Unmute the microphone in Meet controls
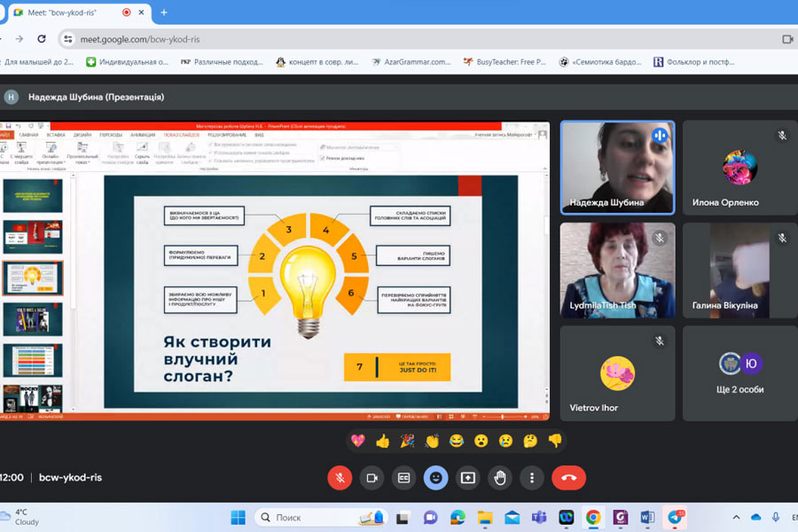The width and height of the screenshot is (798, 532). (340, 478)
